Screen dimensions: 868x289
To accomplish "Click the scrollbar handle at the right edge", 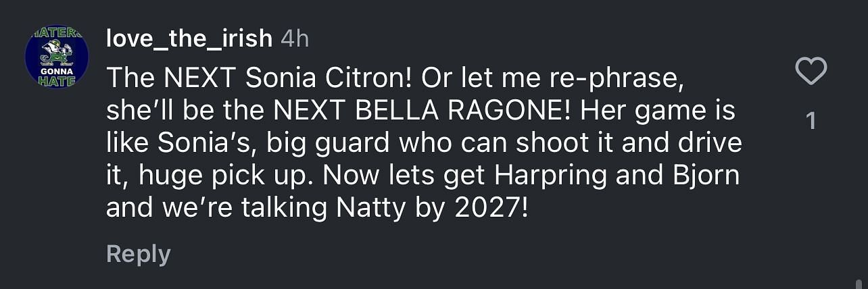I will pyautogui.click(x=859, y=283).
